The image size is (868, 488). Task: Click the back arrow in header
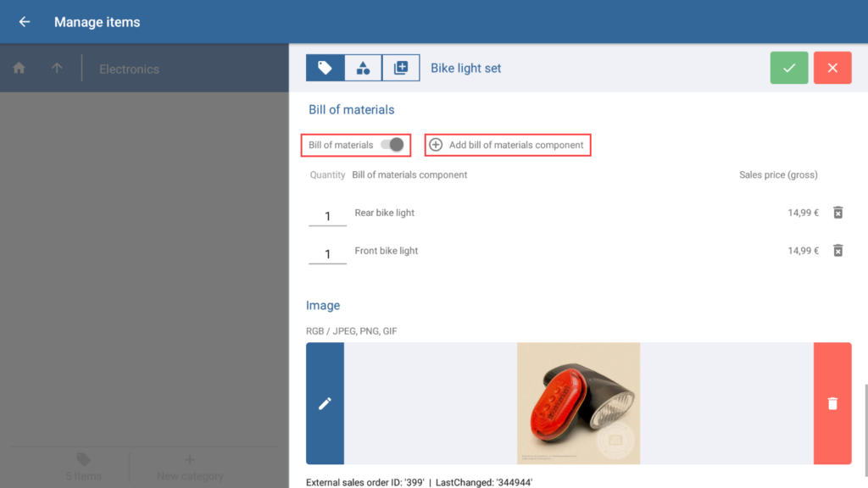(x=25, y=22)
